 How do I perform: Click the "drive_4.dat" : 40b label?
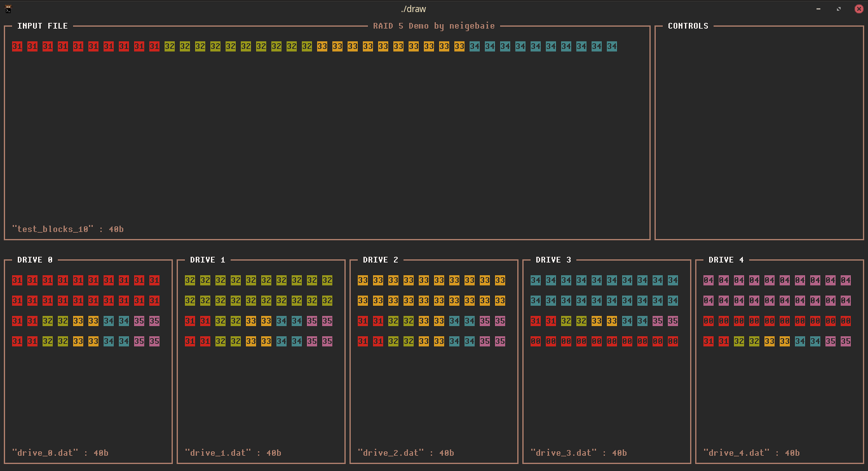752,453
